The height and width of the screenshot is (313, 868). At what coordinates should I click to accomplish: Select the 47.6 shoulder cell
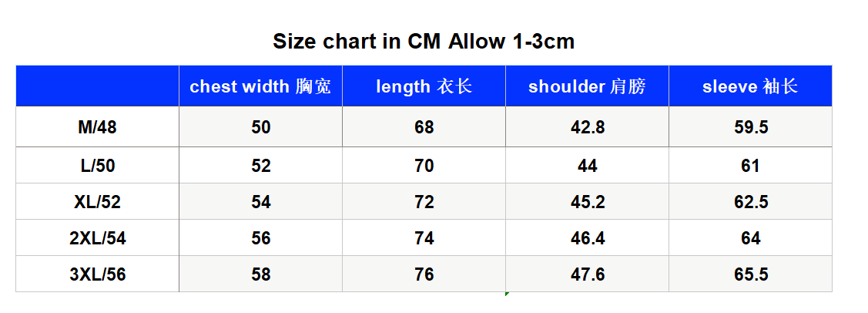(588, 274)
